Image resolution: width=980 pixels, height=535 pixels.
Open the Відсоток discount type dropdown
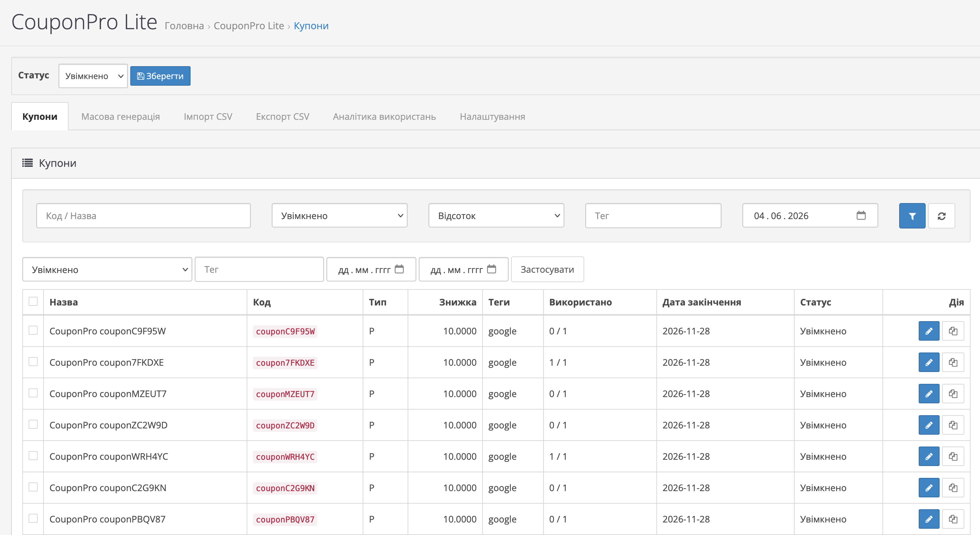[496, 216]
